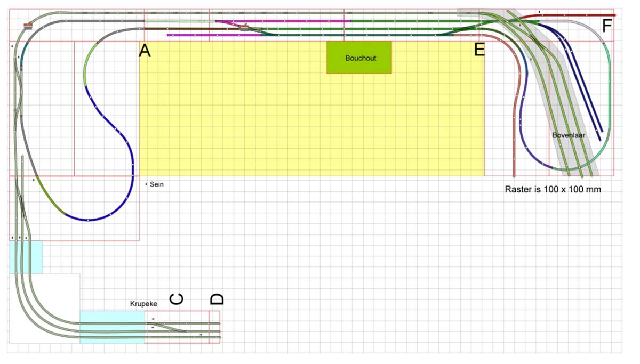
Task: Click the green Bouchout station box
Action: 359,58
